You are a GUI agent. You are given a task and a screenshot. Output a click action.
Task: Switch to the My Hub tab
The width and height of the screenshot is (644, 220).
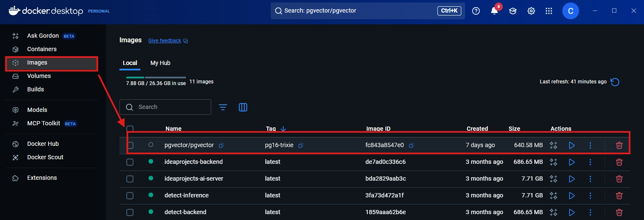pos(160,63)
